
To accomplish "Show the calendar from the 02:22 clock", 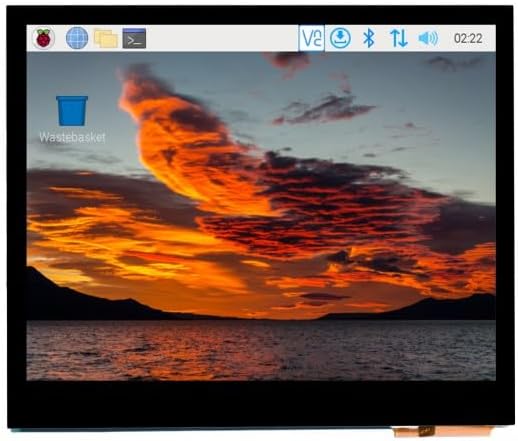I will [x=468, y=38].
